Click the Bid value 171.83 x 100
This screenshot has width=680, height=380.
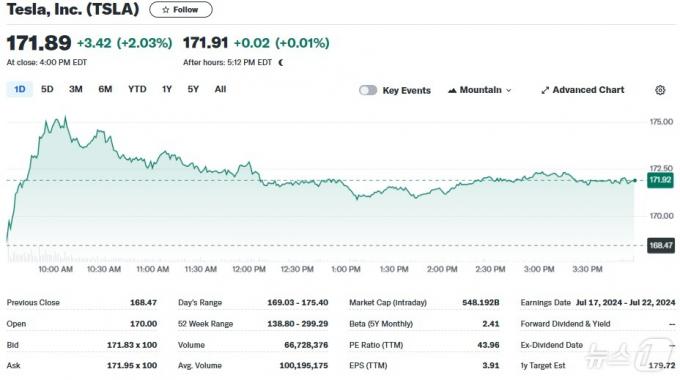tap(132, 345)
